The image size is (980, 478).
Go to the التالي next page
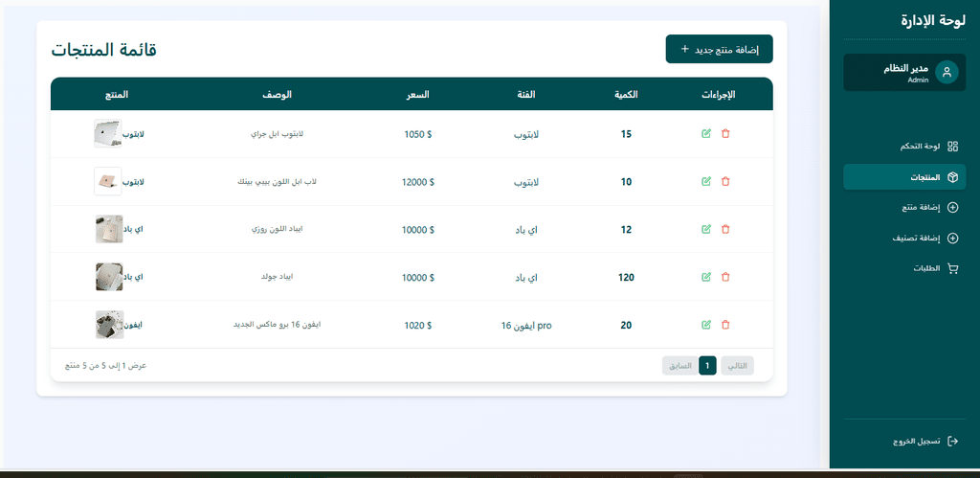click(738, 365)
